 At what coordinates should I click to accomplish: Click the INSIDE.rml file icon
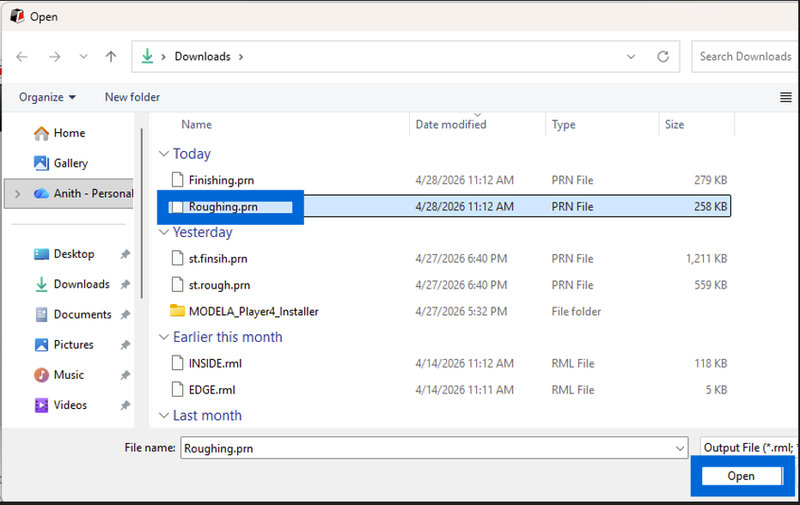click(177, 363)
